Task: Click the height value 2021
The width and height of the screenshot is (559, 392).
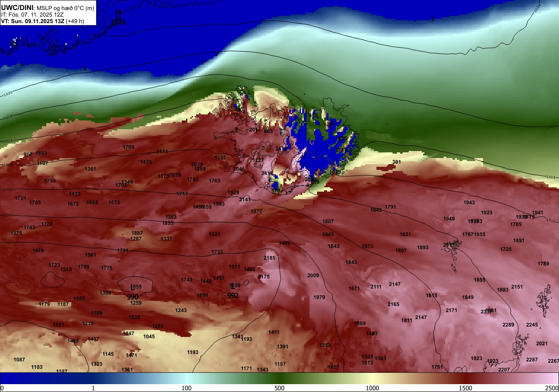Action: (542, 344)
